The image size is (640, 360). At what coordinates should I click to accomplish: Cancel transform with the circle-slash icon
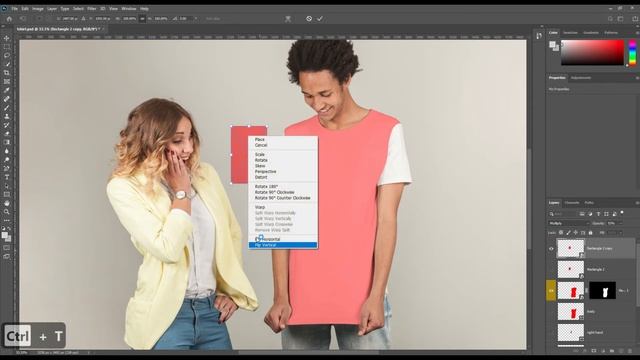coord(309,18)
